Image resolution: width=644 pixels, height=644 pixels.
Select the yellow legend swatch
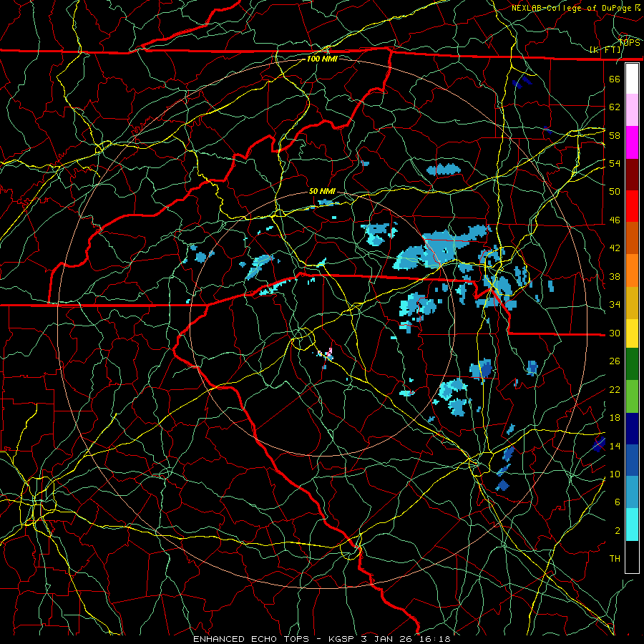pyautogui.click(x=632, y=333)
